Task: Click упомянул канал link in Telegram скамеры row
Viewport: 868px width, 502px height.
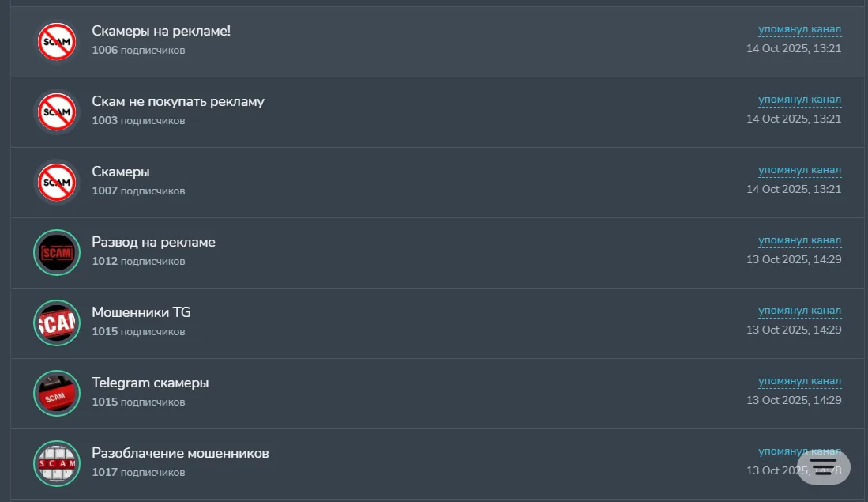Action: tap(799, 381)
